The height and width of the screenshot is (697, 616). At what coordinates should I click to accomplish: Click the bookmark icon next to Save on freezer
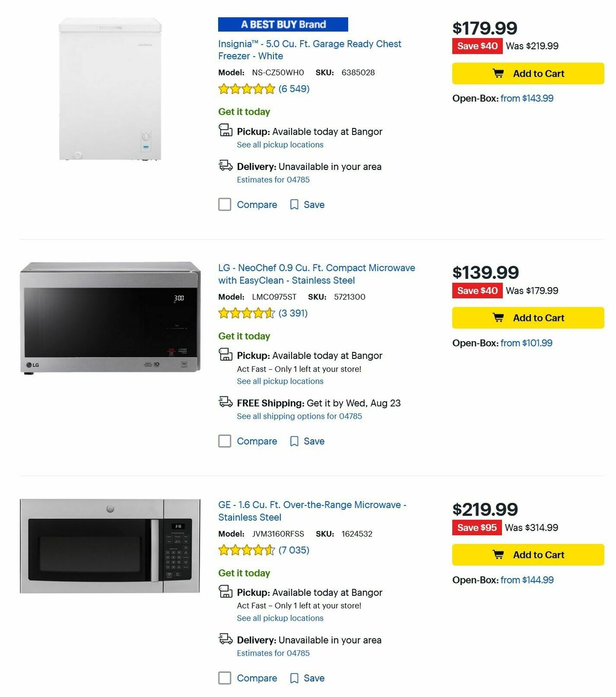(294, 204)
